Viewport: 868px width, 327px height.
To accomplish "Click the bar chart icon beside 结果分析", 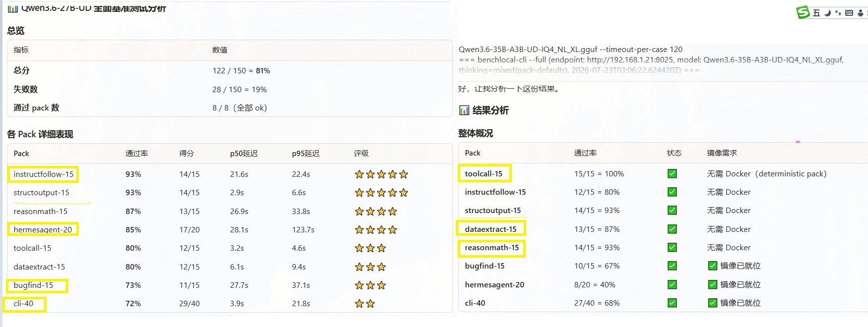I will point(464,110).
